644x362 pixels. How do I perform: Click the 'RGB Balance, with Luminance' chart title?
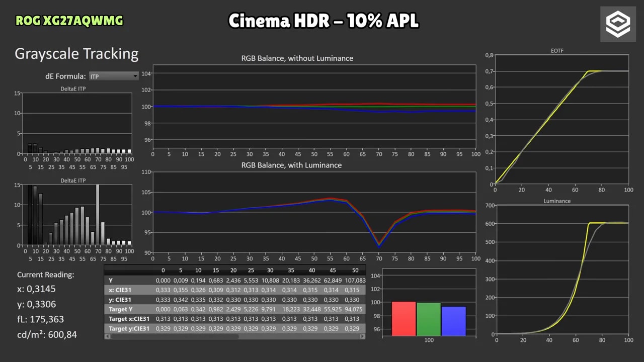[x=291, y=165]
